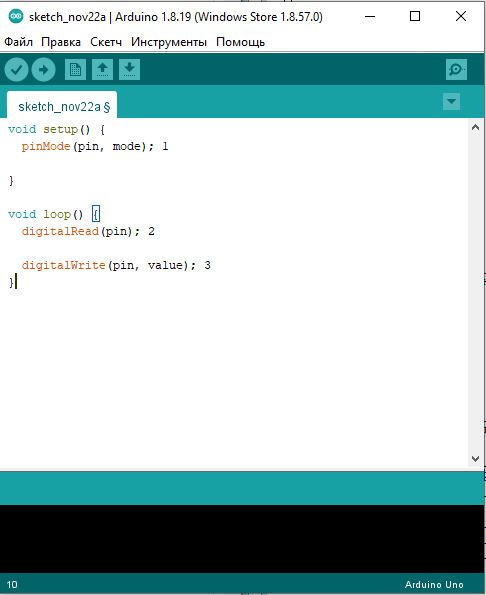Place cursor on the pinMode line
Image resolution: width=486 pixels, height=595 pixels.
[95, 146]
